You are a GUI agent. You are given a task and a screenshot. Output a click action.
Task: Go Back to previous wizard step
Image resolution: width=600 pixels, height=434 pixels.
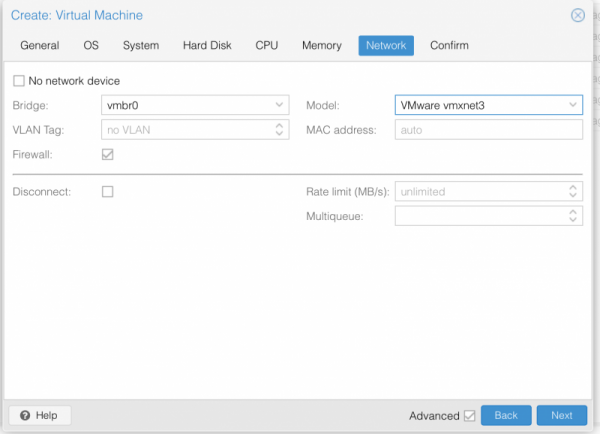coord(506,415)
